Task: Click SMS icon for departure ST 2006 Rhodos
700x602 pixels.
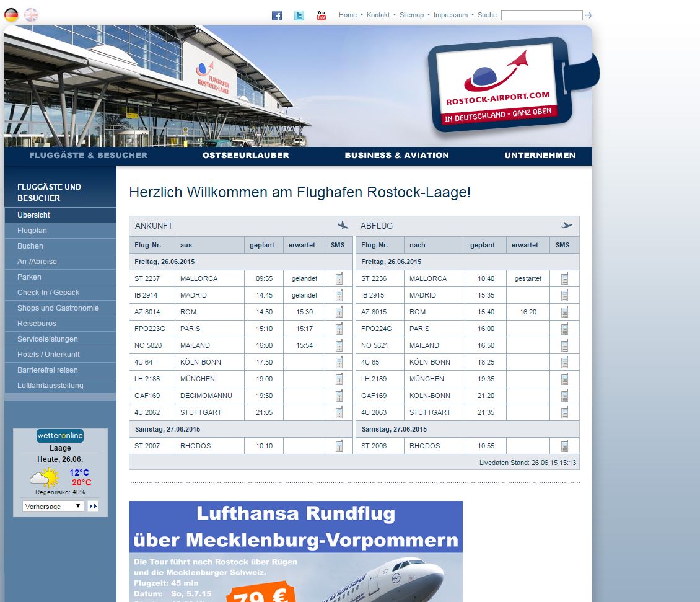Action: pyautogui.click(x=564, y=446)
